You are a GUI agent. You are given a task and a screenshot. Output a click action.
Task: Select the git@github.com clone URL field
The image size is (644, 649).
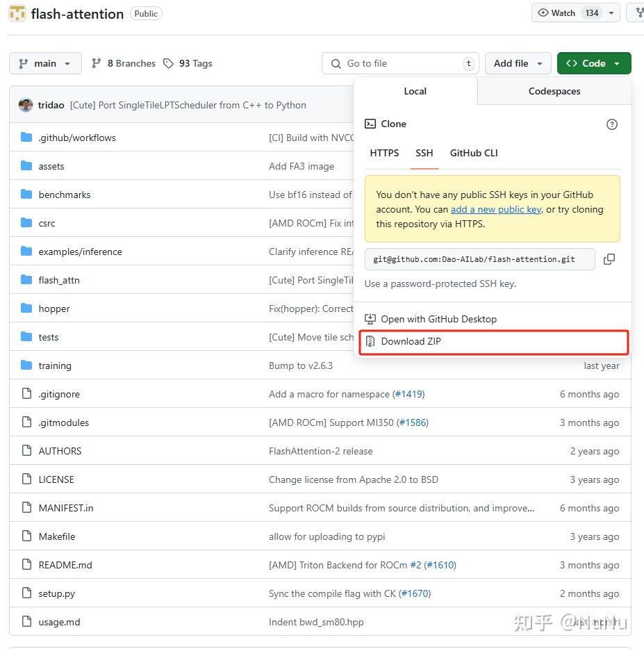point(479,259)
